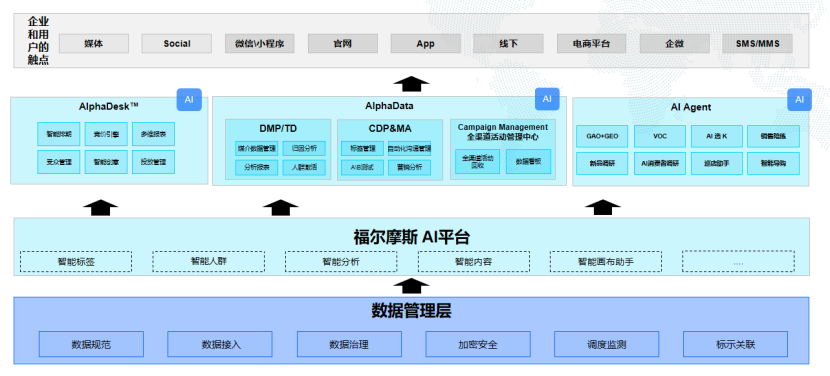Click the arrow below AlphaDesk panel
The image size is (830, 376).
(101, 207)
